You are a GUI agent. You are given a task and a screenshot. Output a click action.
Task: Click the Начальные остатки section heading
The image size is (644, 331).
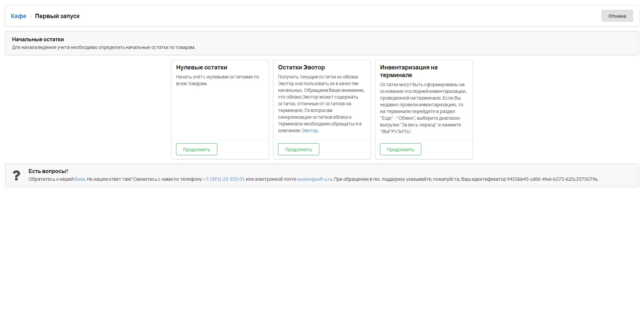coord(38,40)
